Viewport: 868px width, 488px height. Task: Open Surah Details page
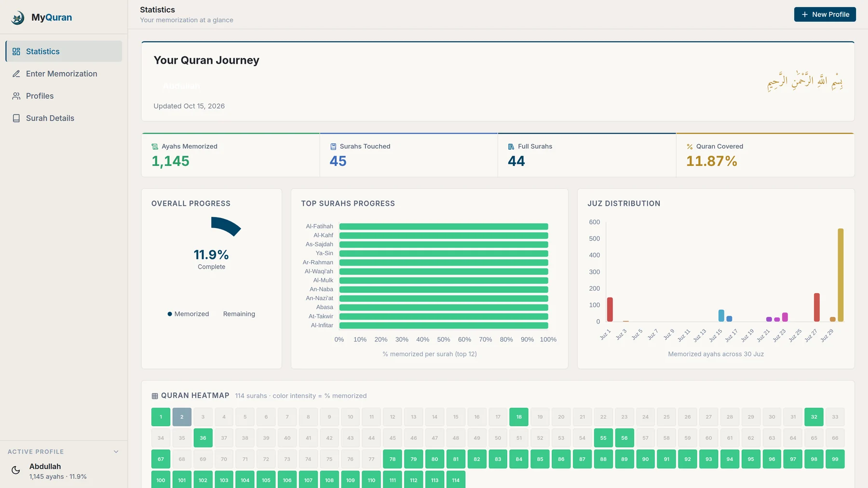pos(64,118)
